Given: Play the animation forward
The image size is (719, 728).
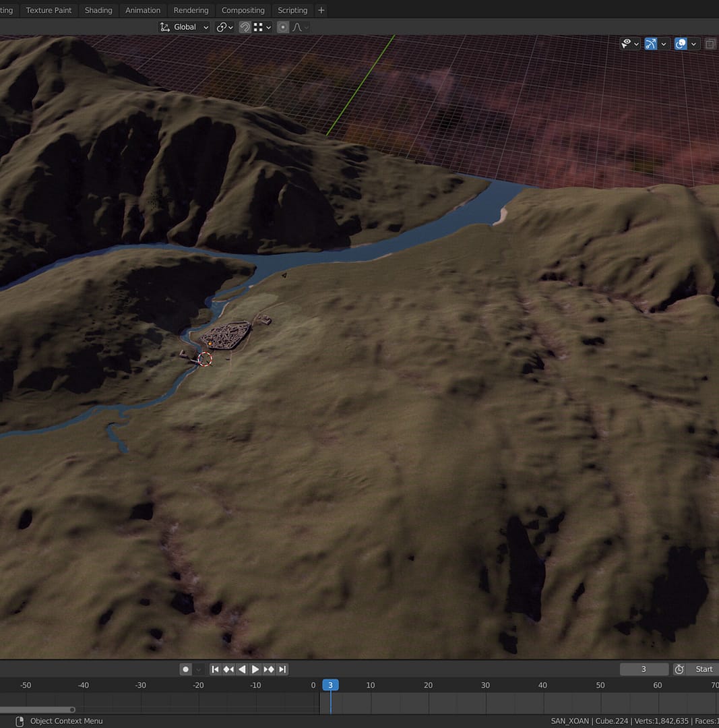Looking at the screenshot, I should click(255, 669).
